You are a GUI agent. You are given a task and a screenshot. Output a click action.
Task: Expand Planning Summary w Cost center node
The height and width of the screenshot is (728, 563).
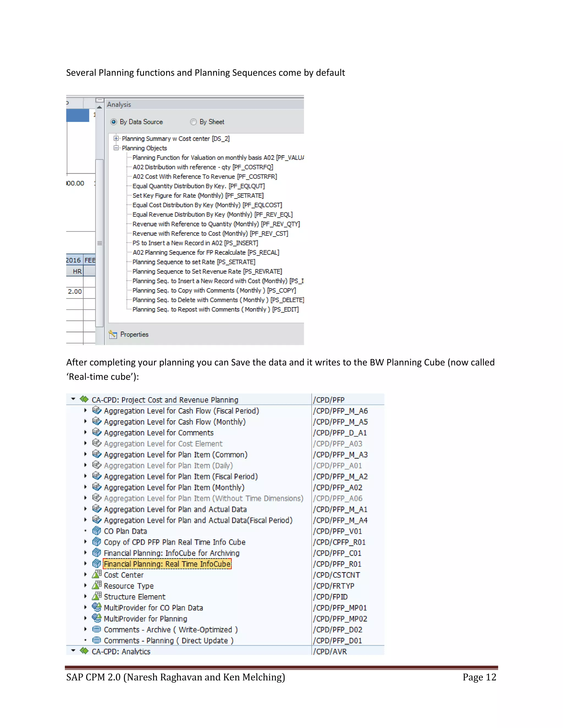click(x=116, y=138)
